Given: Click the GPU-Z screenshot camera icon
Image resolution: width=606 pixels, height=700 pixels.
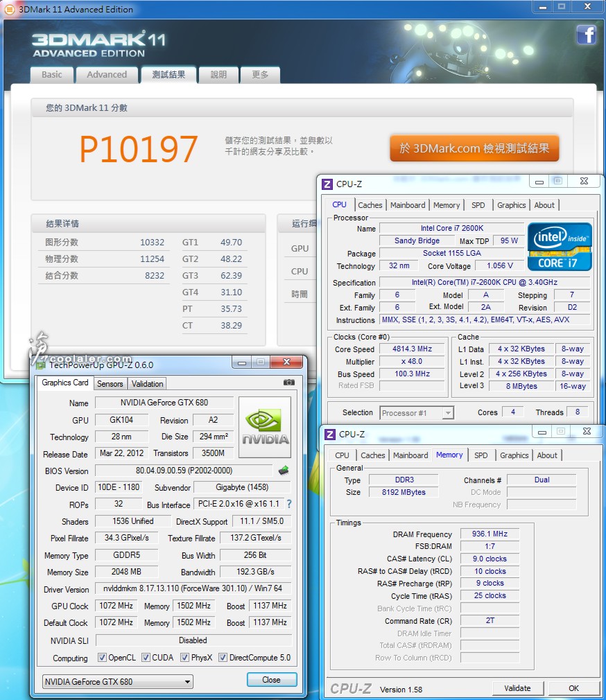Looking at the screenshot, I should 289,383.
